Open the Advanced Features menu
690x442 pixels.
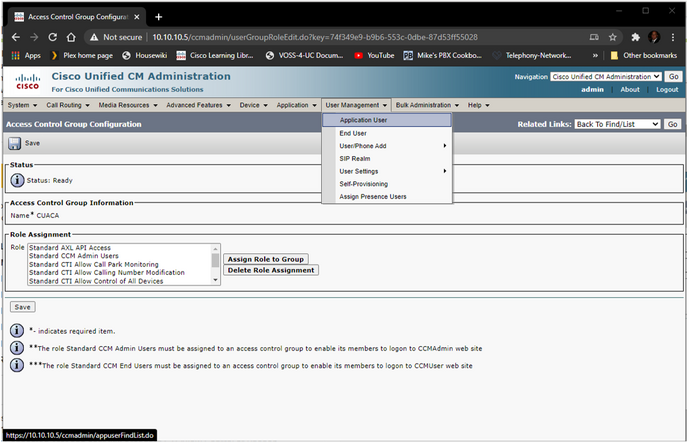click(x=198, y=105)
